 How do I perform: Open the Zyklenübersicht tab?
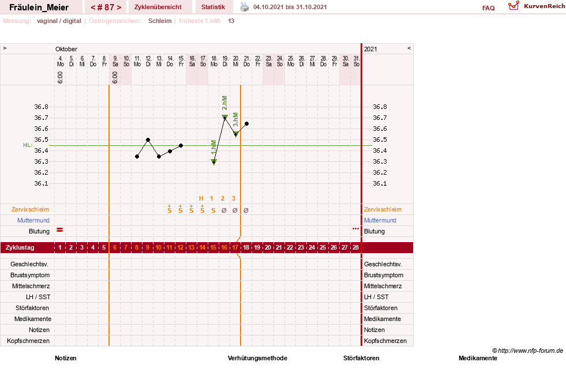[158, 7]
